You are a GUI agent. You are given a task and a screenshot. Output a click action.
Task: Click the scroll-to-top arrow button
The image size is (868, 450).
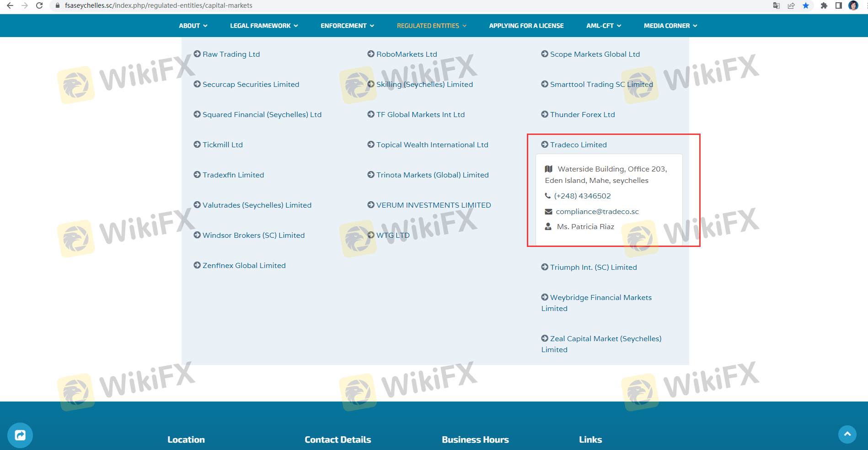tap(847, 434)
